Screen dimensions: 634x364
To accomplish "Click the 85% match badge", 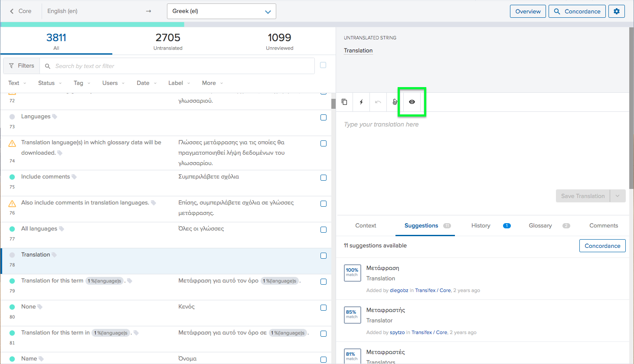I will click(352, 315).
